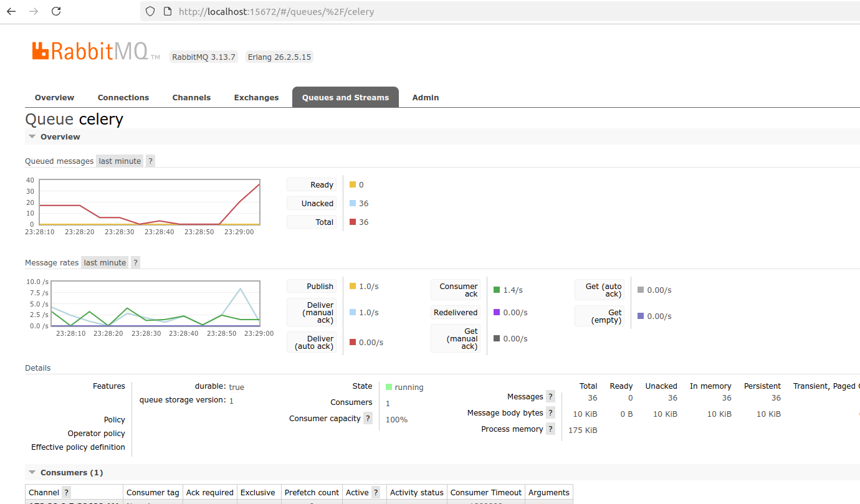The height and width of the screenshot is (504, 860).
Task: Click the red Total color swatch
Action: pyautogui.click(x=353, y=222)
